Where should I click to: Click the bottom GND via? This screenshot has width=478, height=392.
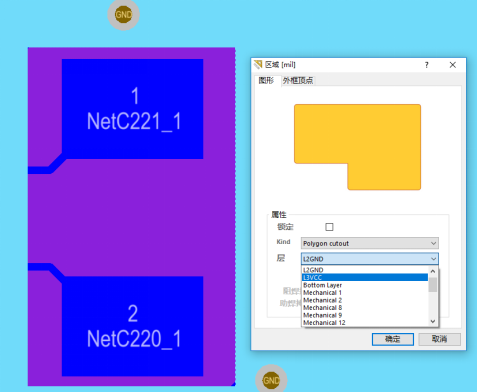click(271, 380)
